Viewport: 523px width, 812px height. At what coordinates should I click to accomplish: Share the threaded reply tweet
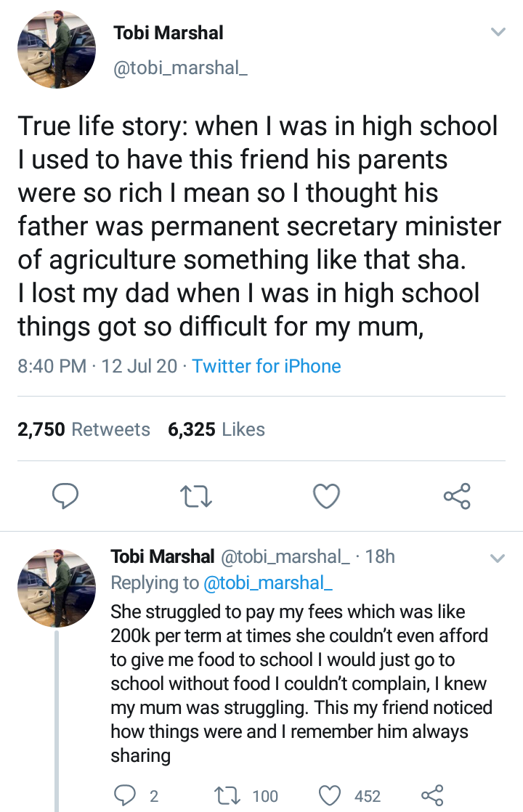pyautogui.click(x=431, y=795)
